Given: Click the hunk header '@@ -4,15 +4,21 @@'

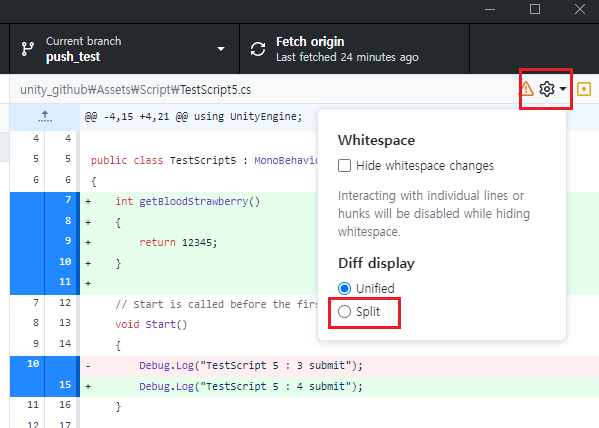Looking at the screenshot, I should 193,117.
